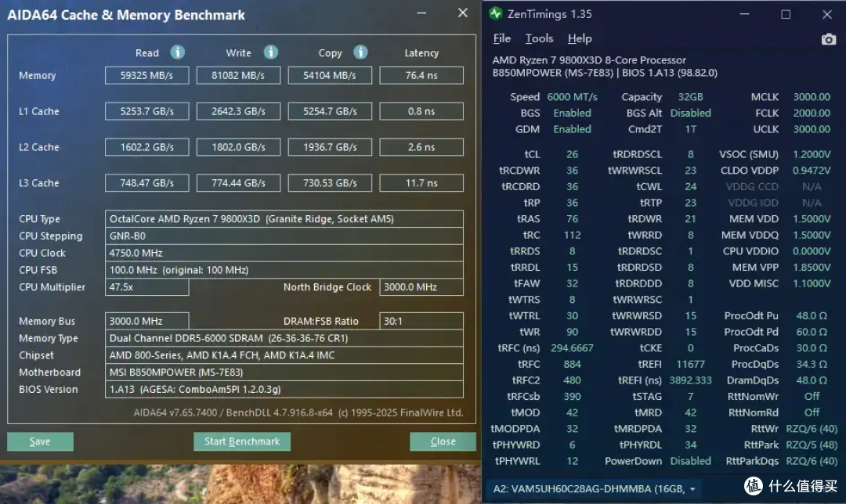Click the North Bridge Clock field

tap(421, 287)
